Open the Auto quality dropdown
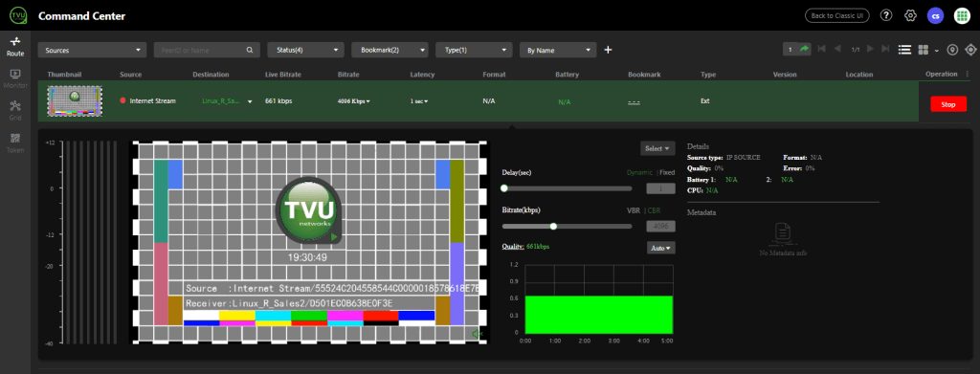The width and height of the screenshot is (980, 374). pyautogui.click(x=660, y=248)
